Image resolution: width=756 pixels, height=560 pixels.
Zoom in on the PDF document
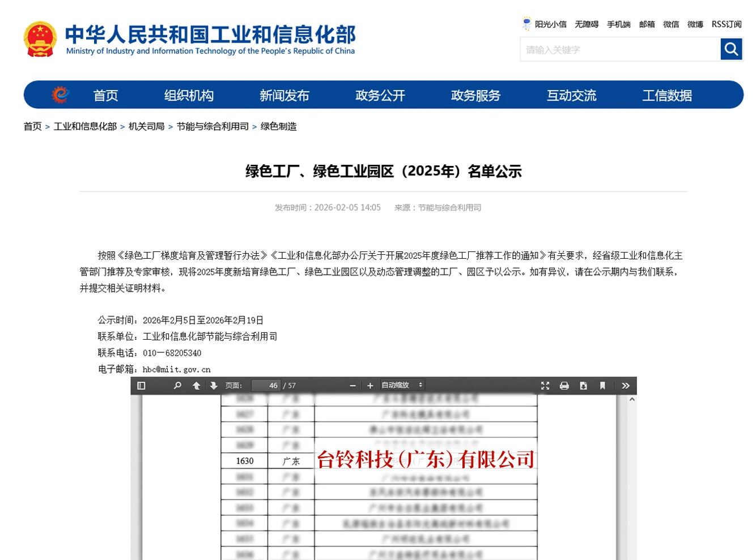click(x=369, y=385)
